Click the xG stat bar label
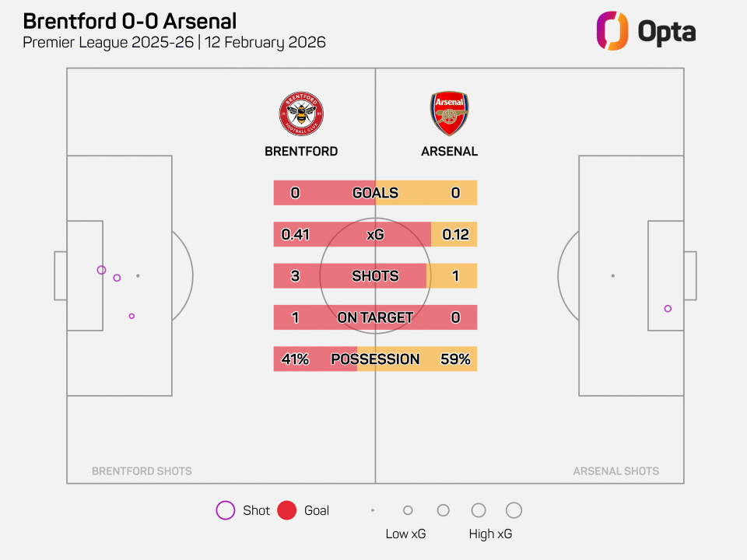Screen dimensions: 747x560 point(375,234)
